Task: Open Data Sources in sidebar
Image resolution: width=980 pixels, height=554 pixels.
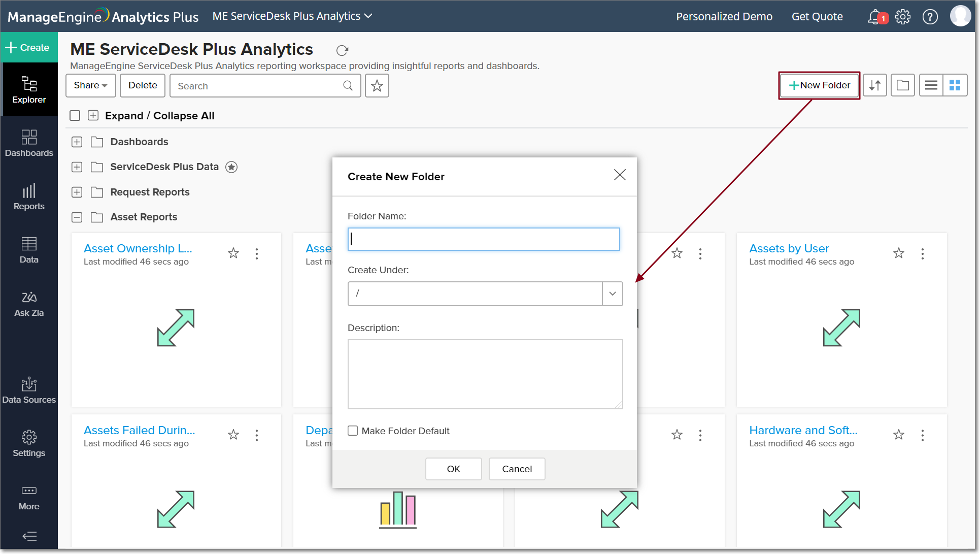Action: click(29, 390)
